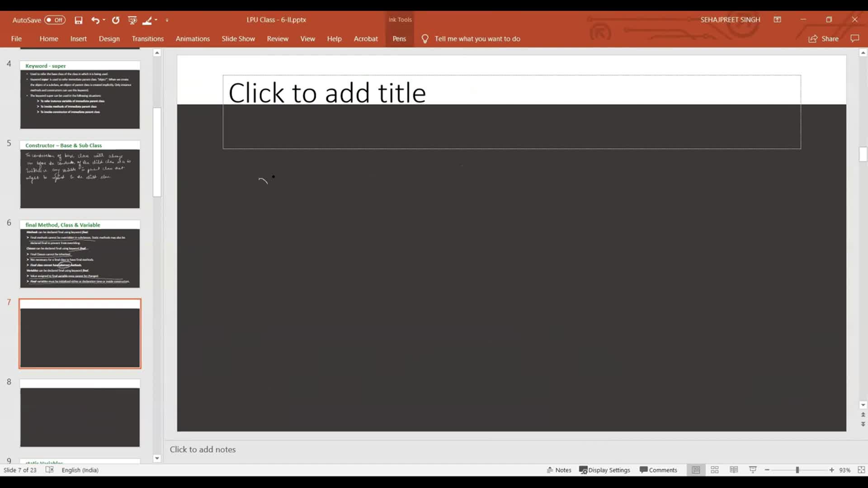Start Slide Show from status bar

pos(752,470)
